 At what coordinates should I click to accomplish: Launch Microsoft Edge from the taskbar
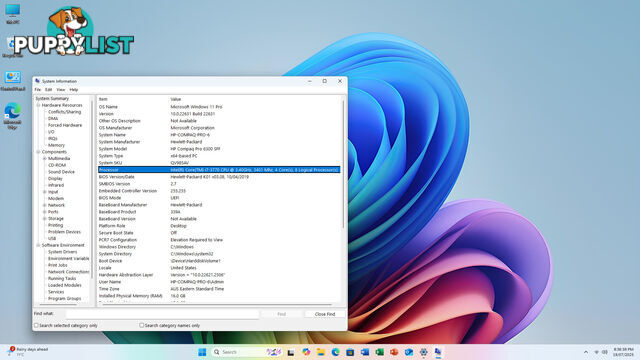click(x=336, y=352)
